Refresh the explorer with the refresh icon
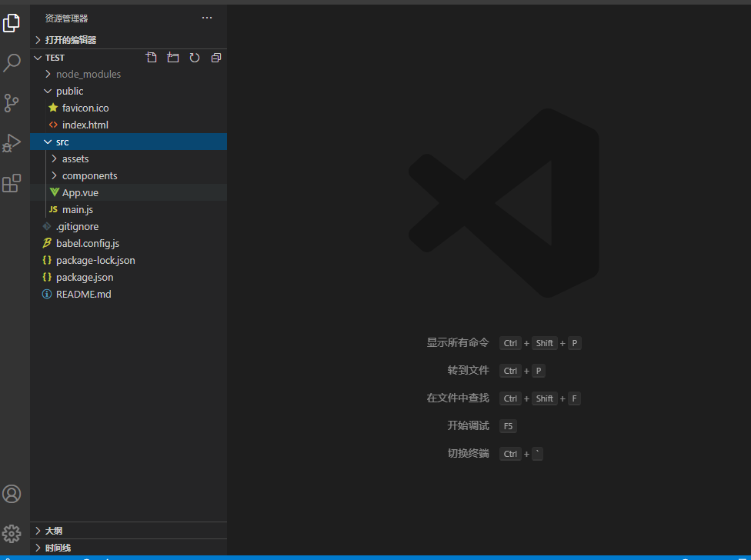Image resolution: width=751 pixels, height=560 pixels. coord(195,58)
